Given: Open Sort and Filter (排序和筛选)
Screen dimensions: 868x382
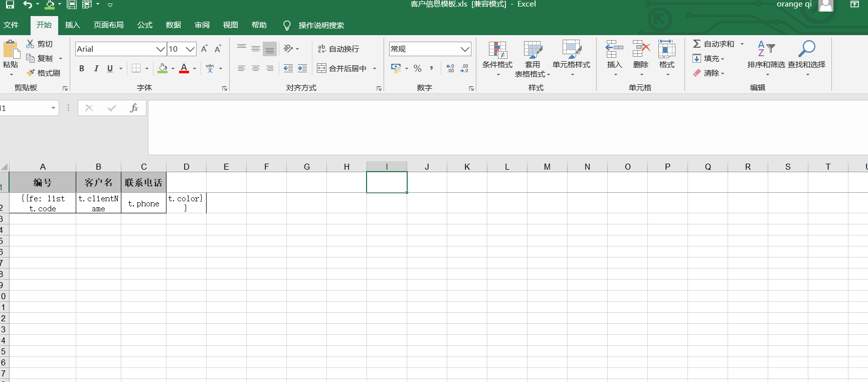Looking at the screenshot, I should [766, 59].
